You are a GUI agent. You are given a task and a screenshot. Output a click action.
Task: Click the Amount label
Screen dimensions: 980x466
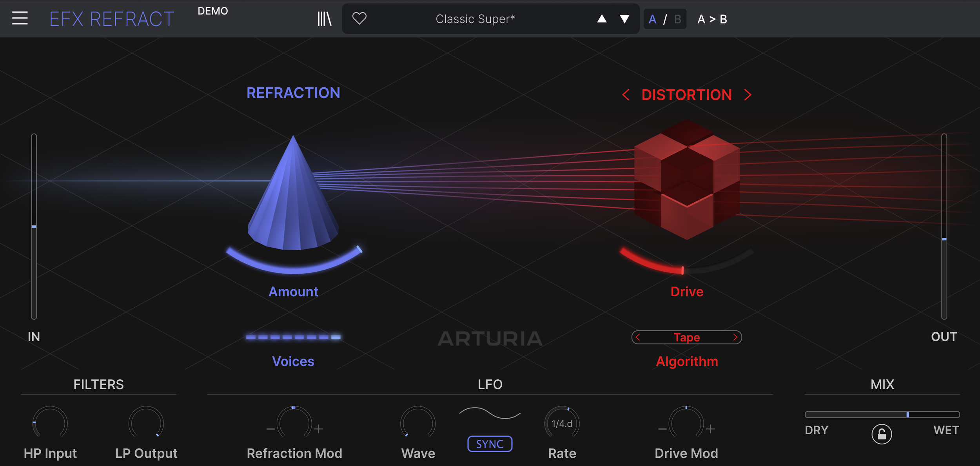pos(293,292)
